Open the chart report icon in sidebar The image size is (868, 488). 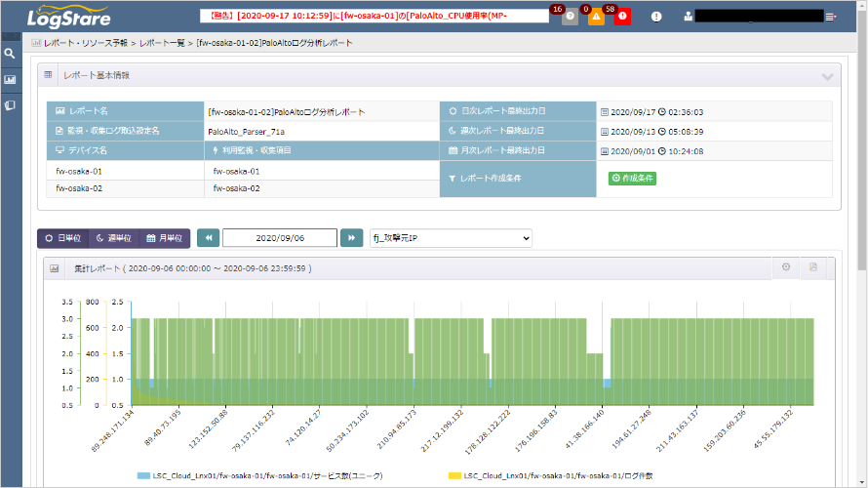pyautogui.click(x=10, y=80)
